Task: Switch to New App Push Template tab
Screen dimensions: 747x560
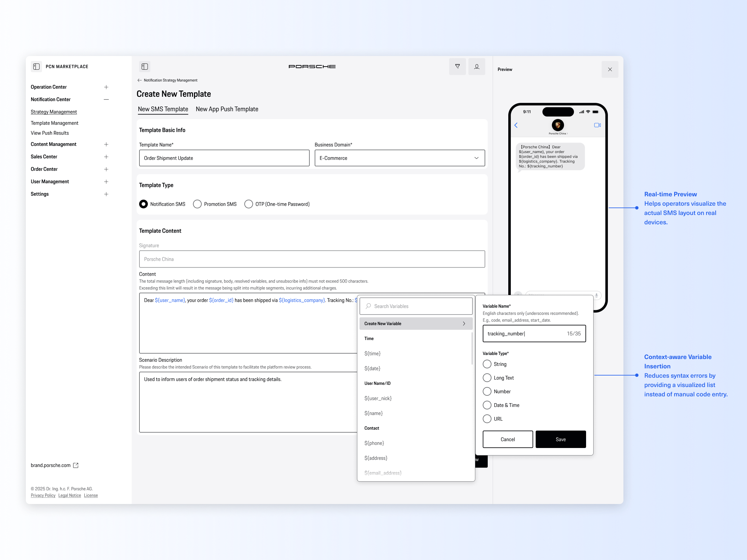Action: pyautogui.click(x=227, y=109)
